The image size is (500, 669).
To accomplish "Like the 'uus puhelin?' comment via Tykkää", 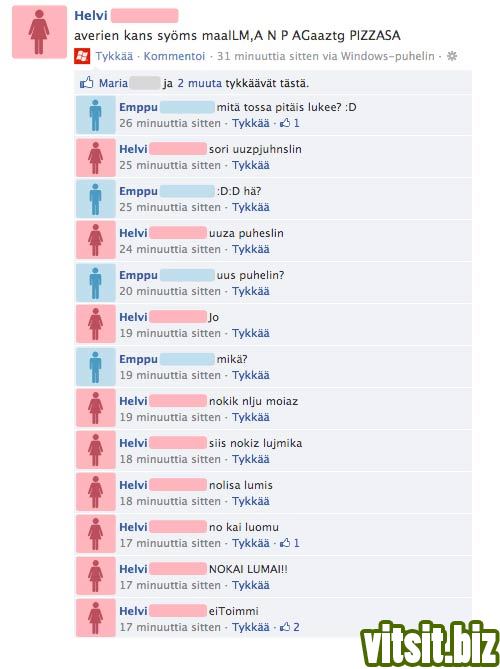I will 251,291.
